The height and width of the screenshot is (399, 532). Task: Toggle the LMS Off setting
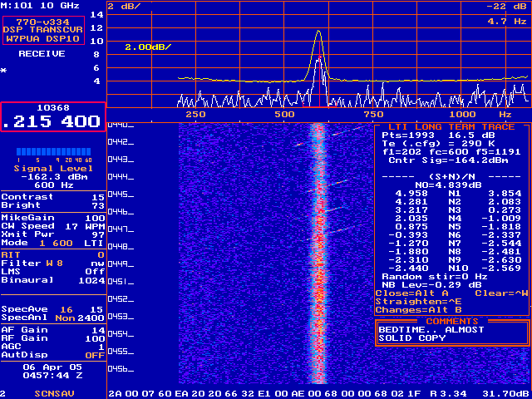click(53, 271)
